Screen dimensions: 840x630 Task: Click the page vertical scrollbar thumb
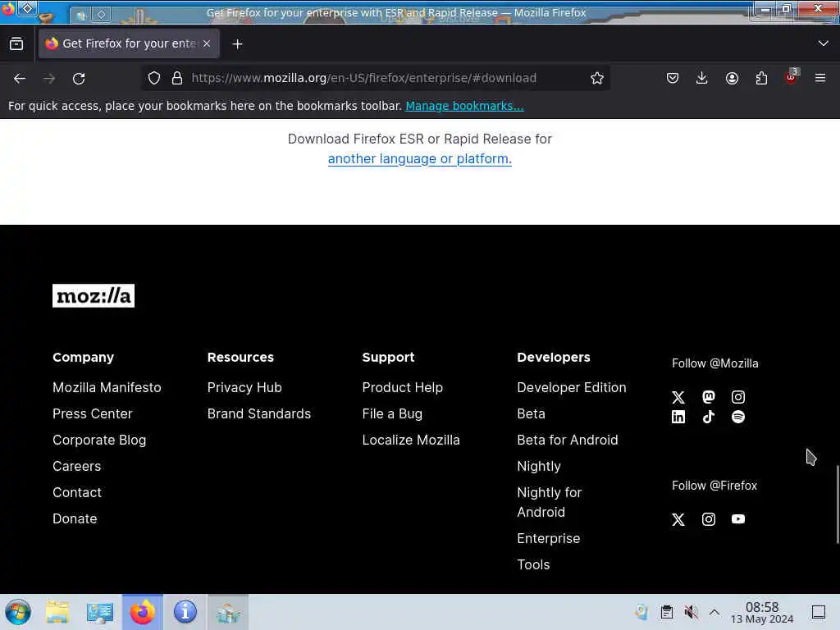tap(837, 504)
